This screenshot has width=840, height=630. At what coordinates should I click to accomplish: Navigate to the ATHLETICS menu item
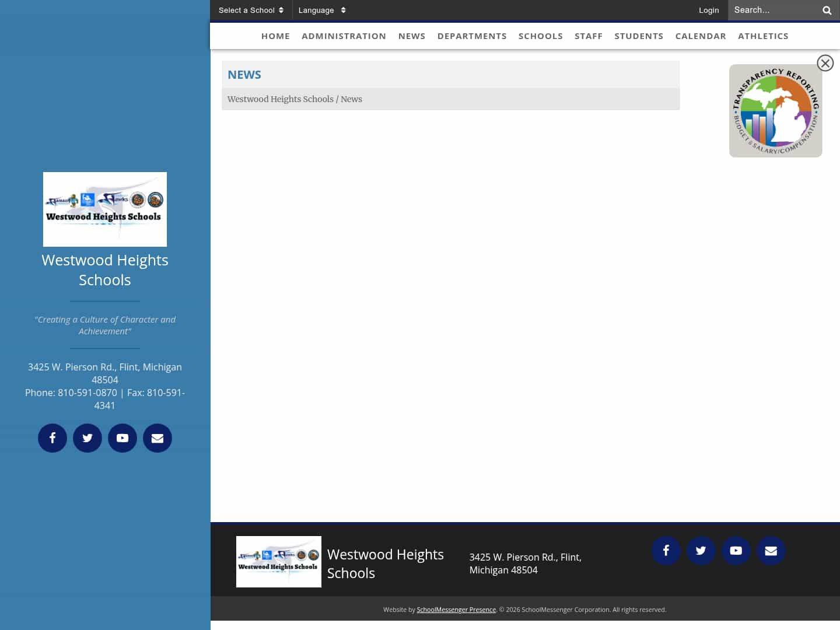coord(763,36)
